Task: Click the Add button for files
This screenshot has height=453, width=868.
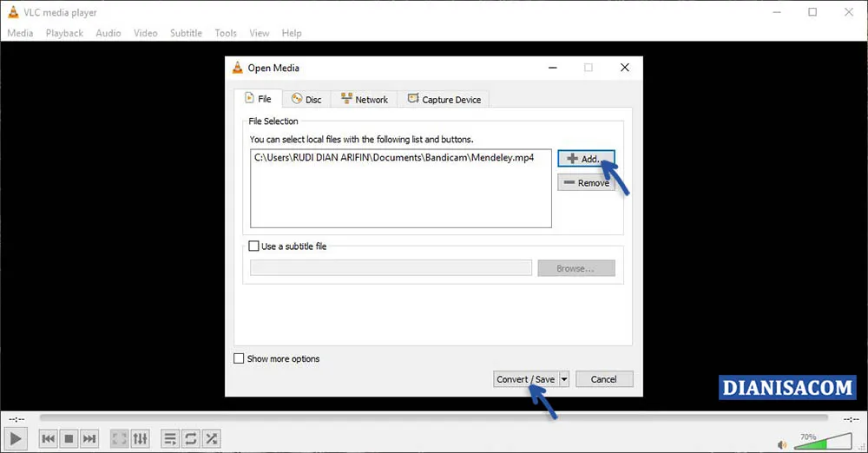Action: point(586,159)
